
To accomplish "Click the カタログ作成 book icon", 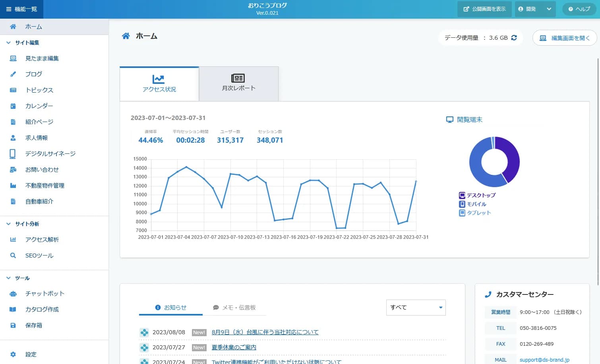I will pyautogui.click(x=13, y=310).
